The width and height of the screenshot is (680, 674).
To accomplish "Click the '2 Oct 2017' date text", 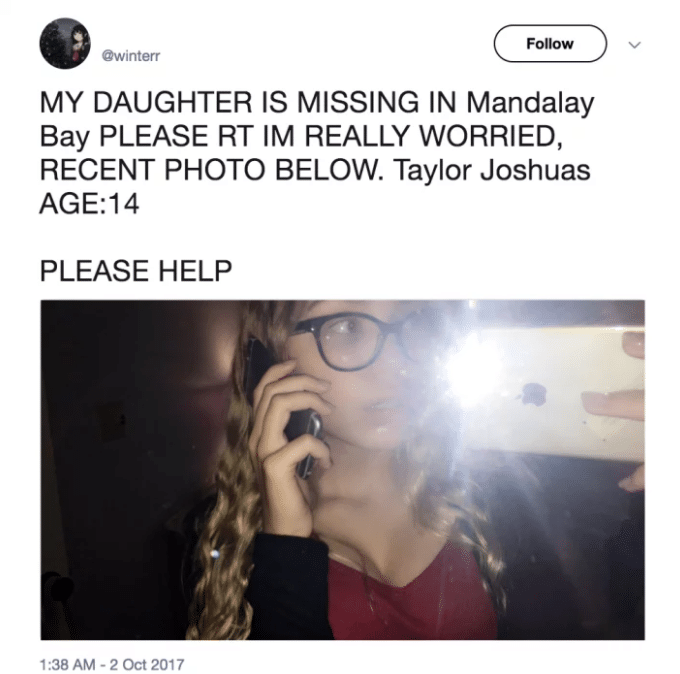I will click(147, 664).
